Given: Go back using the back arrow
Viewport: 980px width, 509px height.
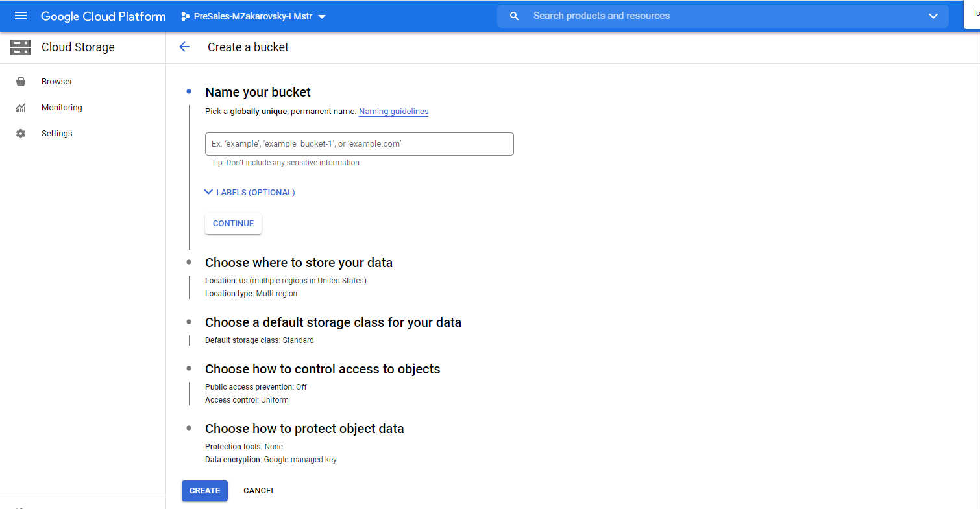Looking at the screenshot, I should (184, 47).
